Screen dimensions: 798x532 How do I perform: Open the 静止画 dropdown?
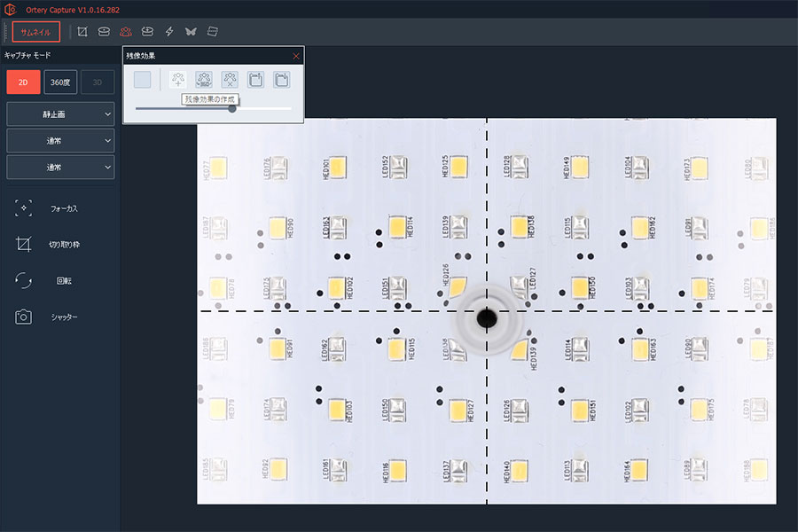[x=60, y=114]
